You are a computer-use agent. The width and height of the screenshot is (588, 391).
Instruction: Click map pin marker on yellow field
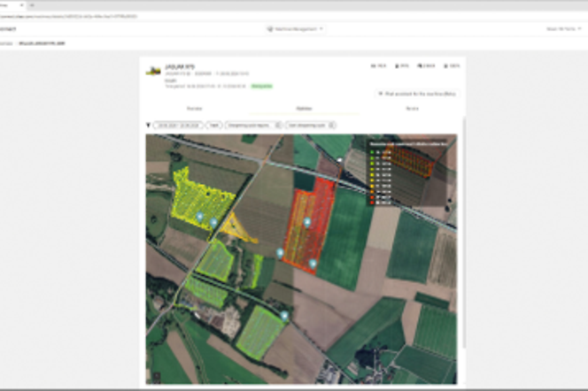(x=200, y=216)
